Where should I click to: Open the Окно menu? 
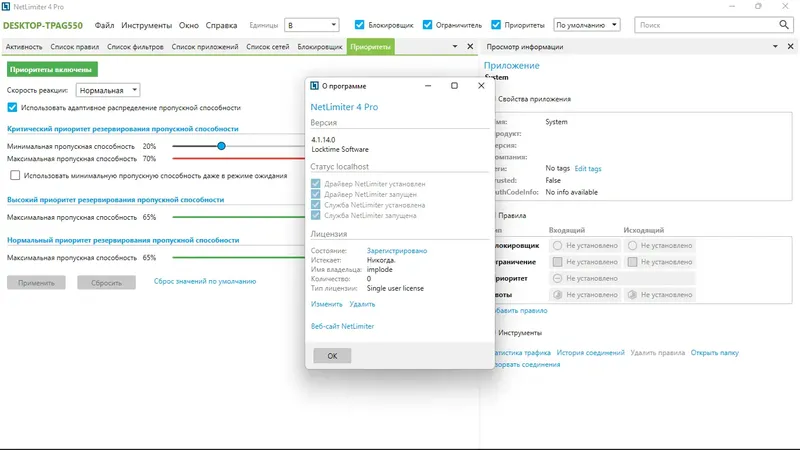coord(189,25)
